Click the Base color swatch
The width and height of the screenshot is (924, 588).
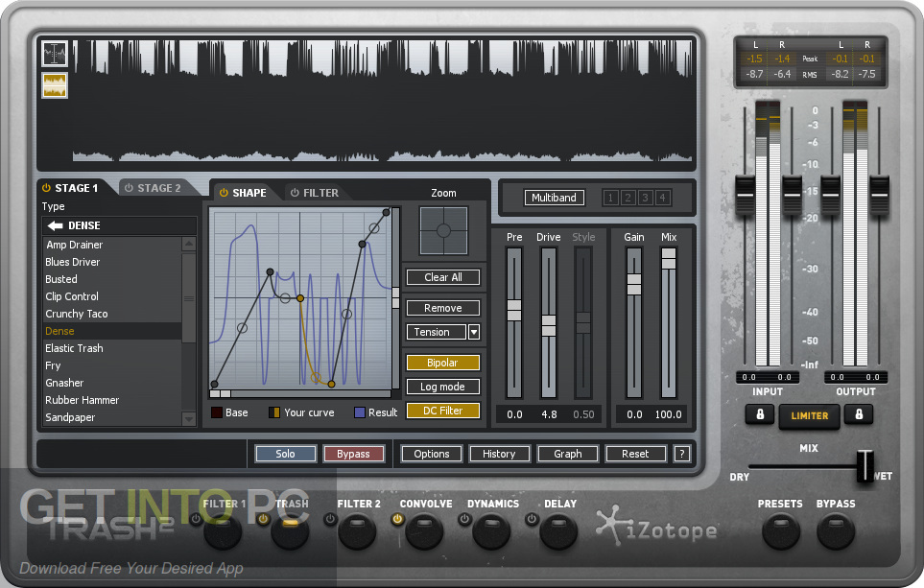(x=217, y=412)
